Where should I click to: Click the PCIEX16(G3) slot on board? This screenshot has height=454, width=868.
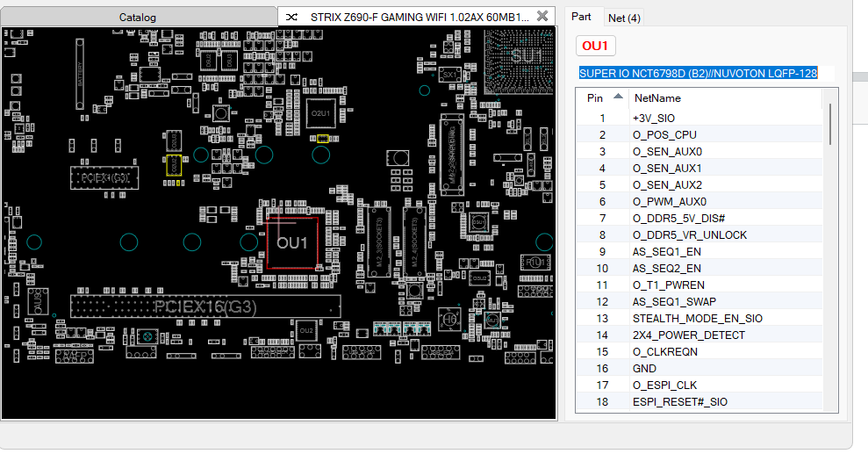click(205, 306)
